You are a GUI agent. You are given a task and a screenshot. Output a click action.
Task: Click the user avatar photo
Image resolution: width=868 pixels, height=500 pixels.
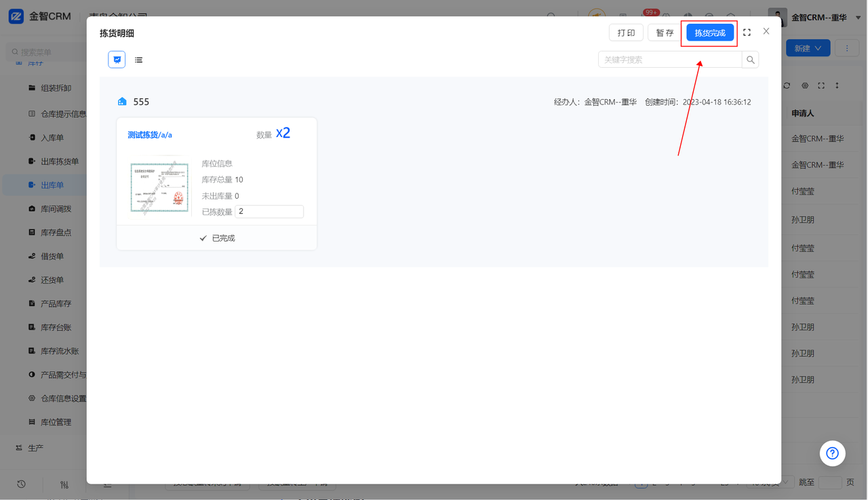tap(777, 17)
